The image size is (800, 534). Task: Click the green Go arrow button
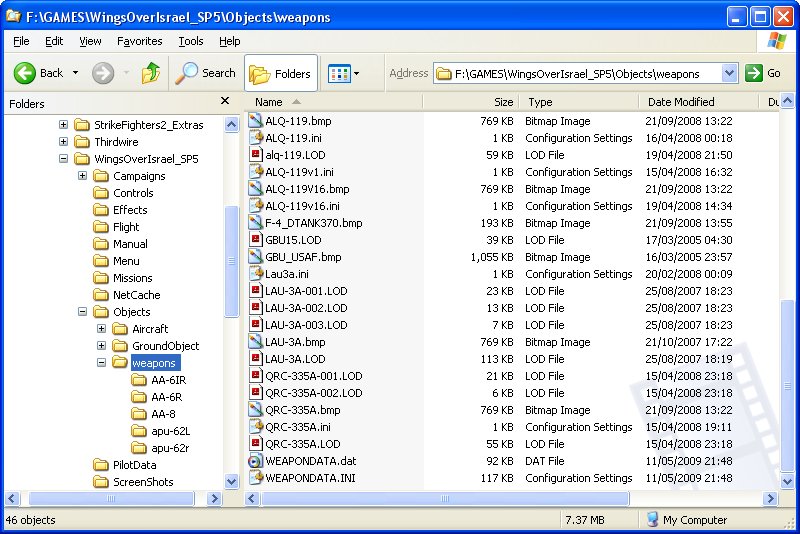[x=754, y=73]
